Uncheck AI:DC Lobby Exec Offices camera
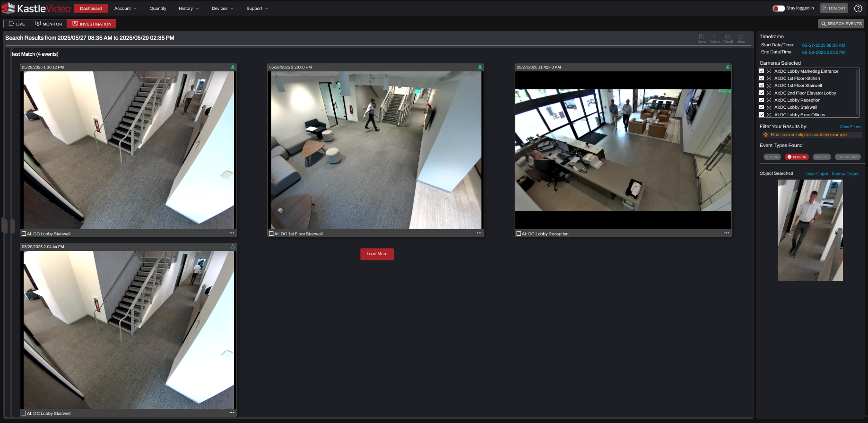 click(762, 115)
